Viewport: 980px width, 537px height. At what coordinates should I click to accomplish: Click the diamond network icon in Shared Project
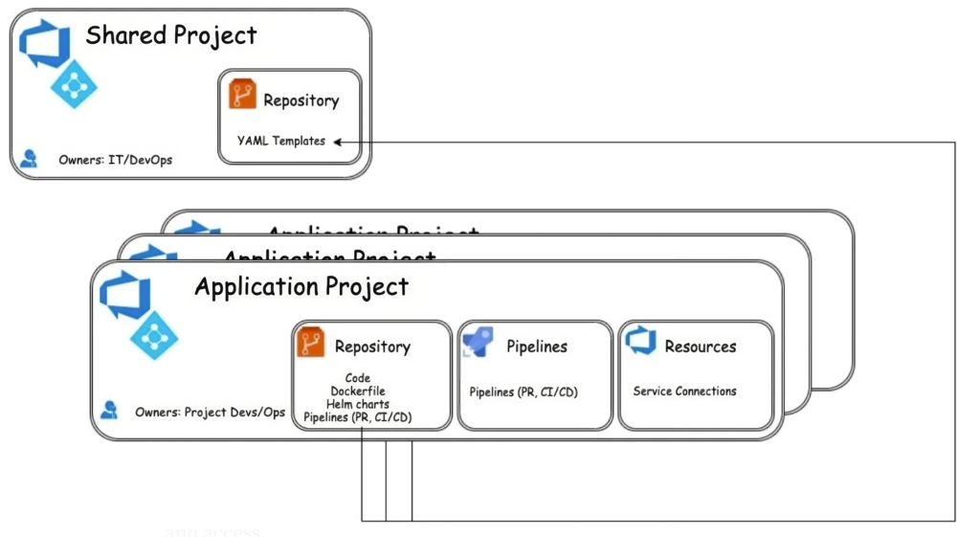pos(74,84)
